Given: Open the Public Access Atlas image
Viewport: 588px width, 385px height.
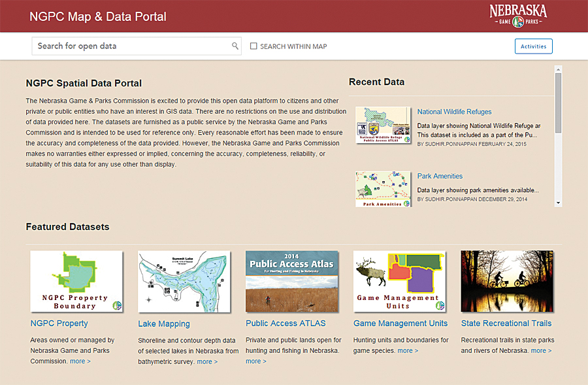Looking at the screenshot, I should coord(292,282).
